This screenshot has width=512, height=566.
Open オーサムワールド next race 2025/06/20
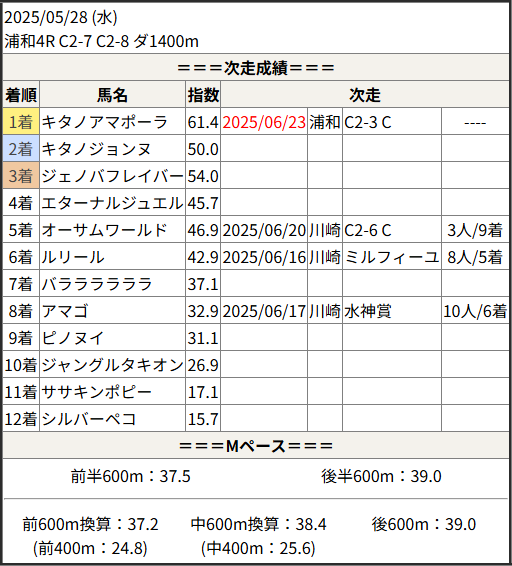coord(264,230)
